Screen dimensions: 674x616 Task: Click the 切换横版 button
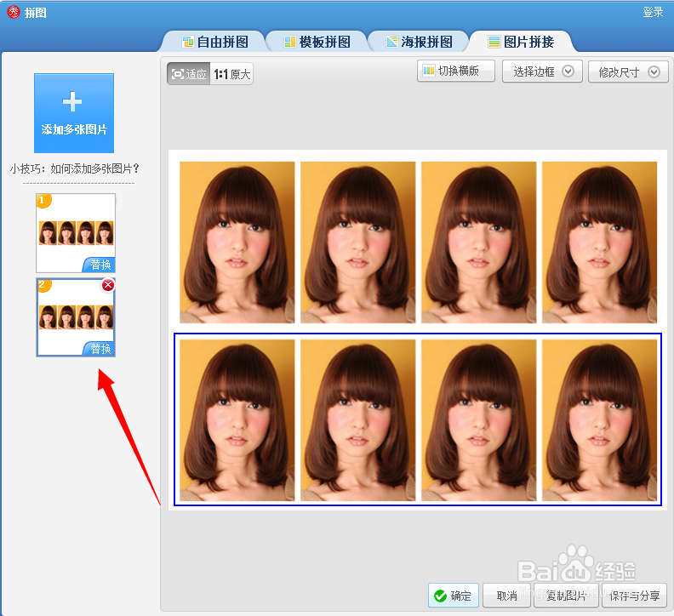456,71
